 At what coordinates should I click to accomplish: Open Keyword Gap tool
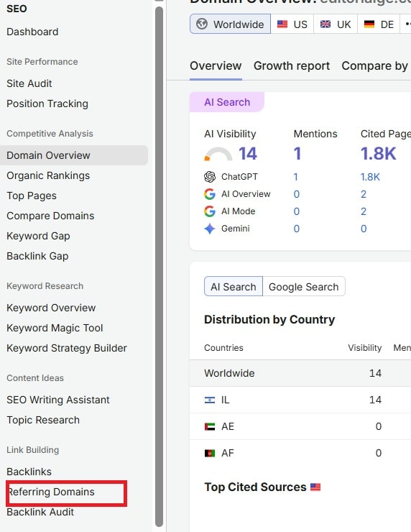(38, 236)
